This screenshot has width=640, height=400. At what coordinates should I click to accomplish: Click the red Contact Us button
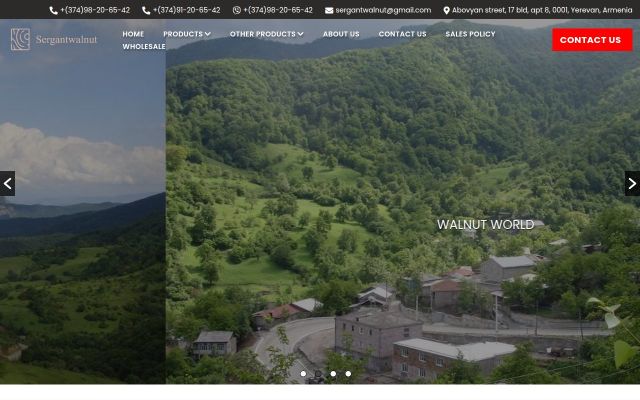592,40
